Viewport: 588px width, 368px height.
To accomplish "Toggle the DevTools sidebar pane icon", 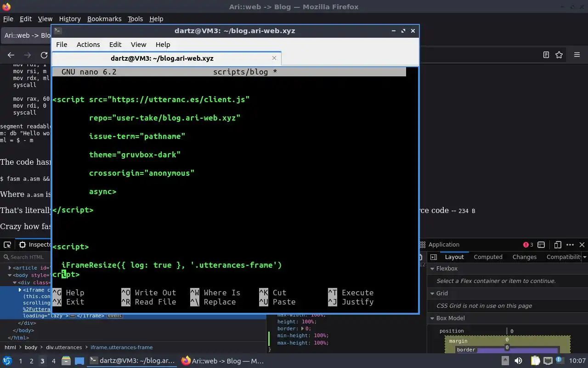I will point(433,257).
